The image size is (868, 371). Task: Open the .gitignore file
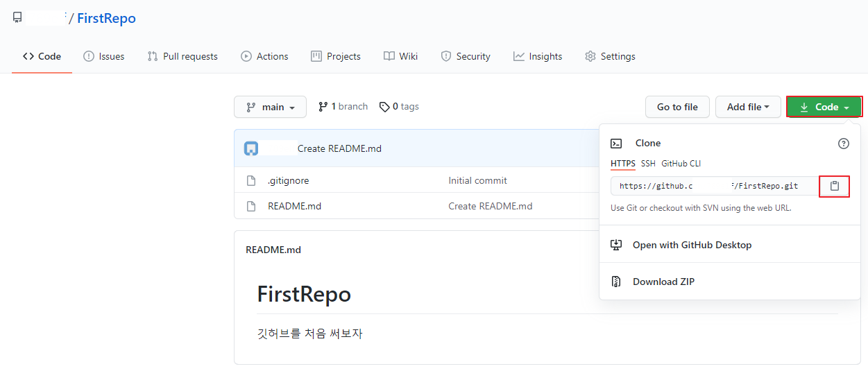(x=289, y=180)
